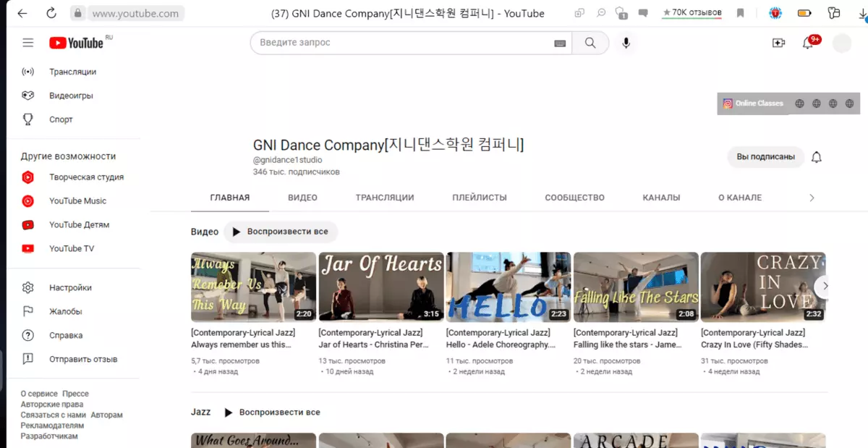The width and height of the screenshot is (868, 448).
Task: Expand more channel tabs with chevron
Action: [x=812, y=198]
